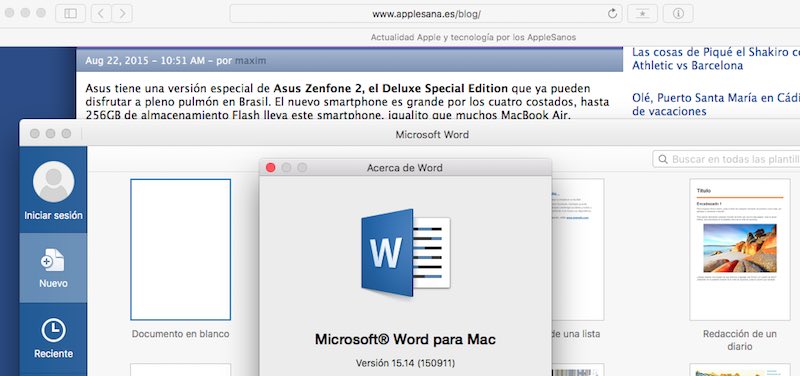This screenshot has width=800, height=376.
Task: Select Nuevo in Word sidebar
Action: click(53, 268)
